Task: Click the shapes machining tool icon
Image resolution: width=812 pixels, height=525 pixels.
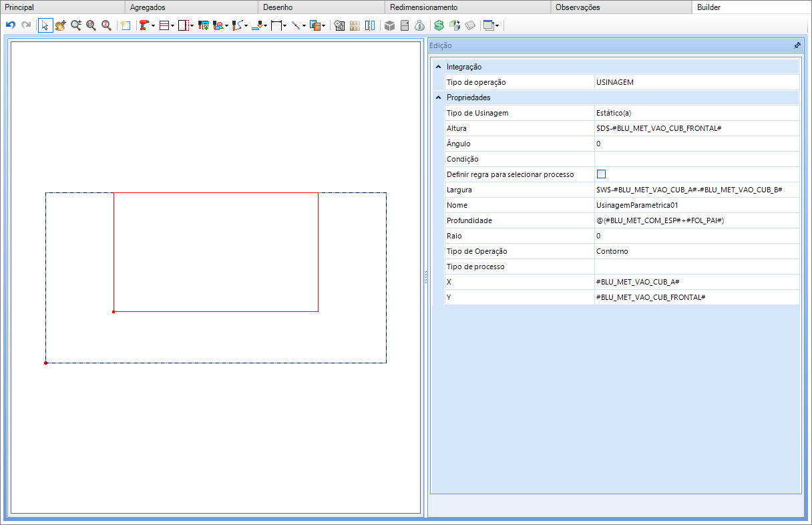Action: (218, 25)
